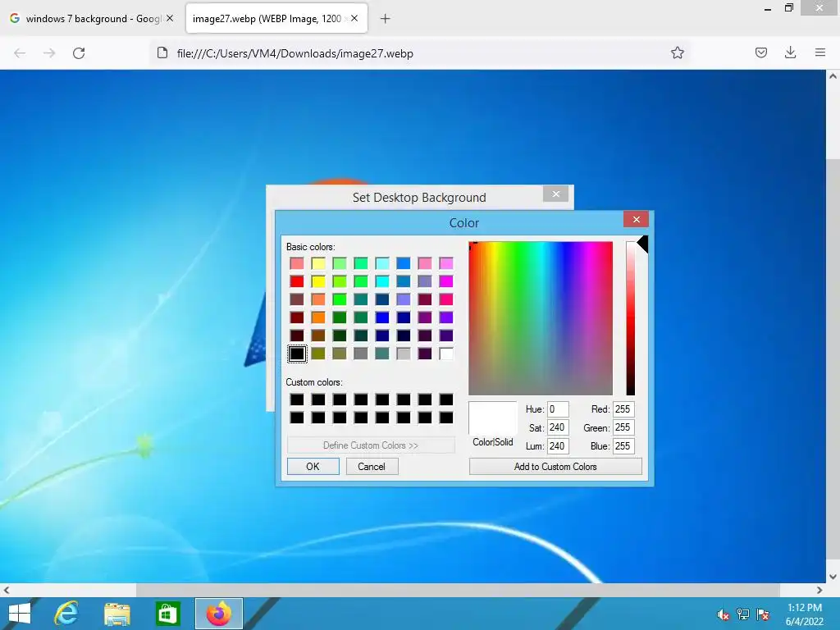Launch Internet Explorer from taskbar
The image size is (840, 630).
[x=67, y=614]
